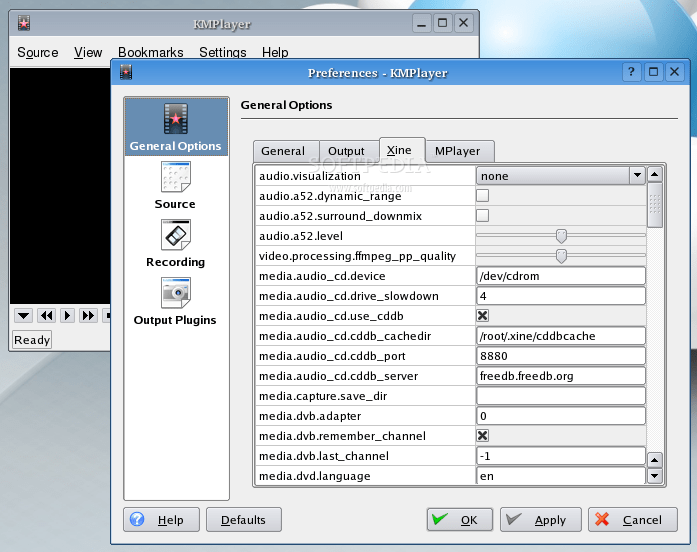Adjust the audio.a52.level slider

tap(561, 236)
